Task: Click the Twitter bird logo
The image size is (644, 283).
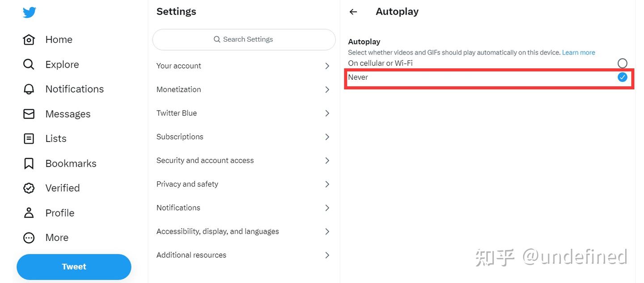Action: (30, 12)
